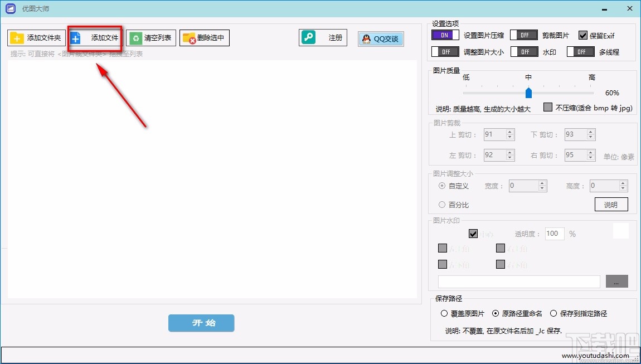The width and height of the screenshot is (641, 364).
Task: Click the 优图大师 logo in the title bar
Action: pyautogui.click(x=9, y=8)
